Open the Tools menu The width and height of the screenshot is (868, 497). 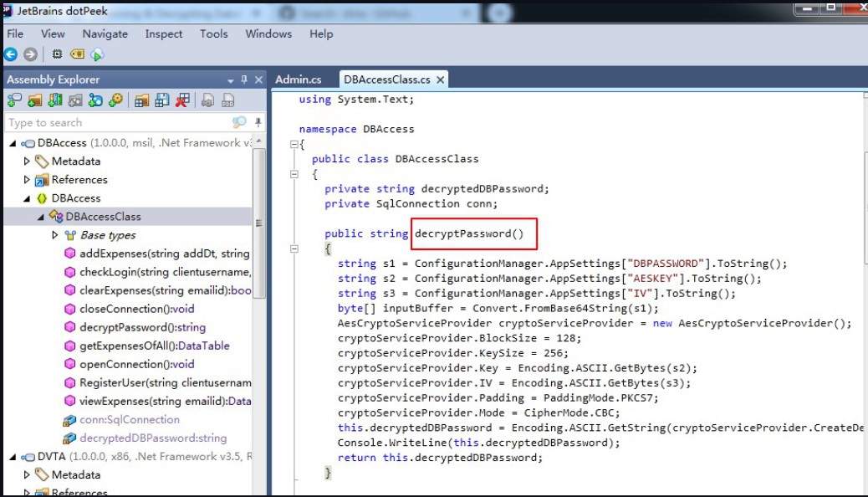pyautogui.click(x=214, y=33)
